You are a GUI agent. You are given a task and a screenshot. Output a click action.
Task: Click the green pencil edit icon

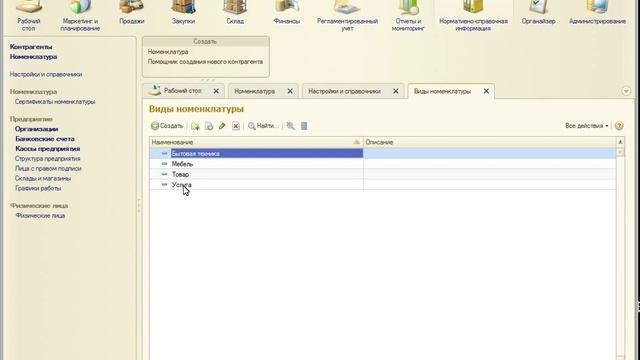point(222,126)
